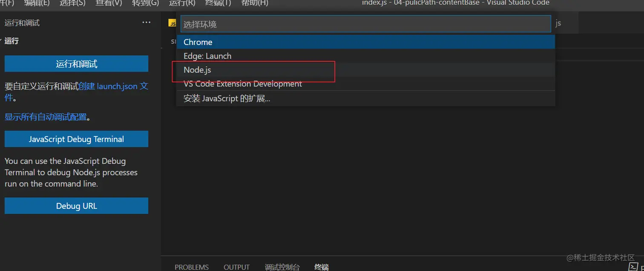Select the 终端 panel tab

322,267
